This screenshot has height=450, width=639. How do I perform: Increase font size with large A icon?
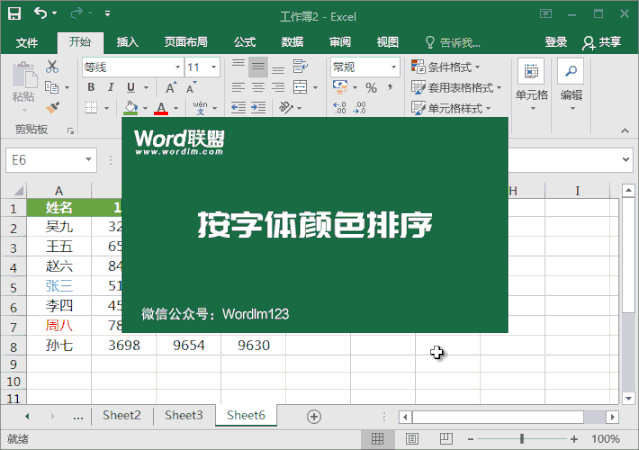171,88
